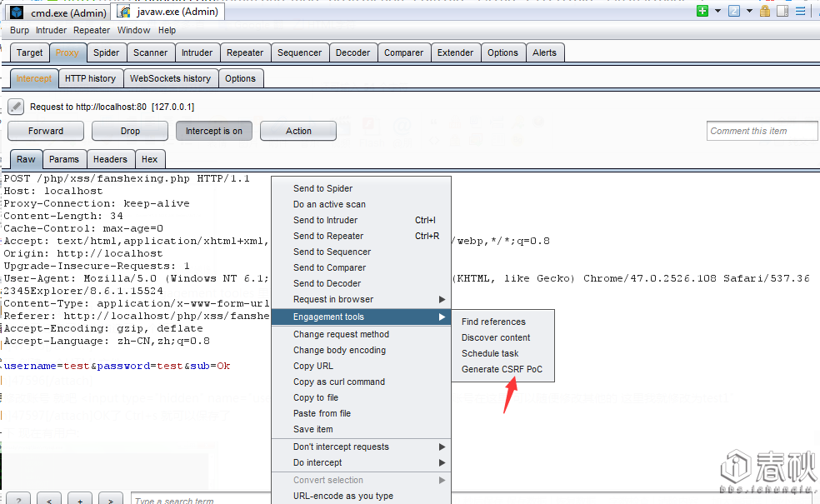This screenshot has height=504, width=820.
Task: Open the main Options tab
Action: click(502, 52)
